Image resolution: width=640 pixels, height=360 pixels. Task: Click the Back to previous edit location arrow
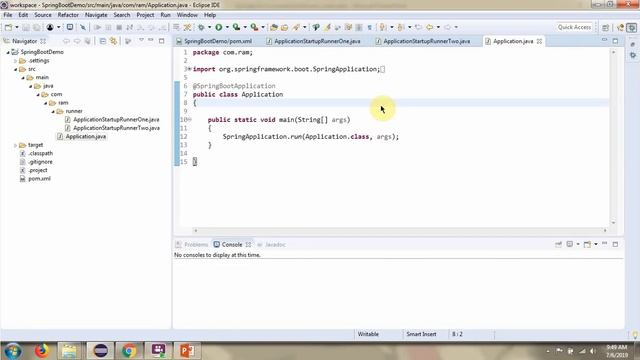click(418, 27)
